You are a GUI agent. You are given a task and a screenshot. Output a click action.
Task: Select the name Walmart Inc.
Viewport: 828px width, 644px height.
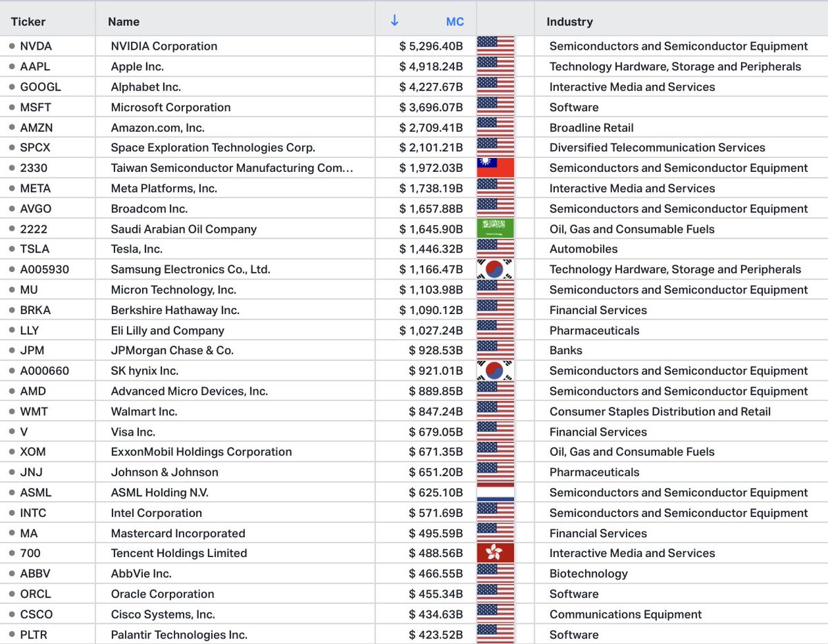click(x=144, y=411)
